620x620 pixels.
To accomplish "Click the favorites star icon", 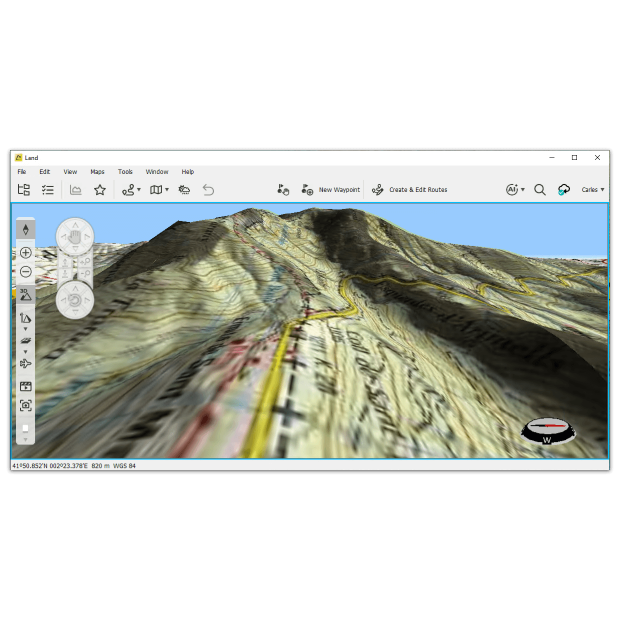I will point(100,190).
